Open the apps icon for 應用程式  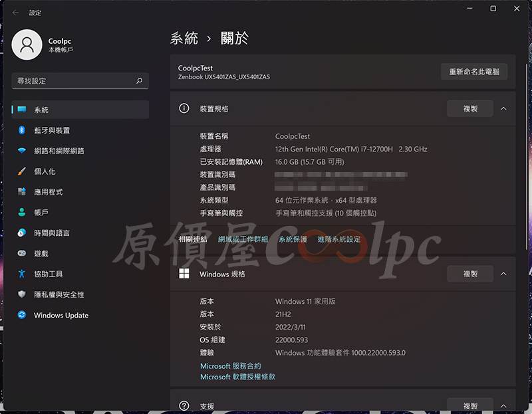[x=22, y=191]
